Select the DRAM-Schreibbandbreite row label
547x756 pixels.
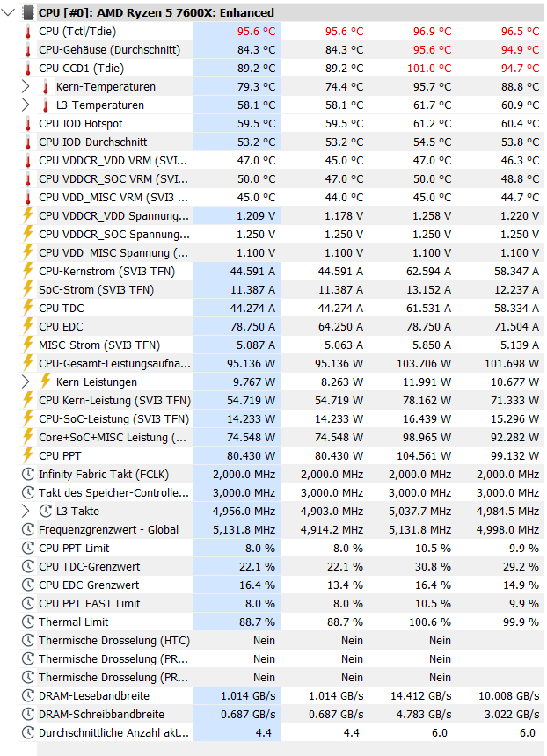[101, 714]
